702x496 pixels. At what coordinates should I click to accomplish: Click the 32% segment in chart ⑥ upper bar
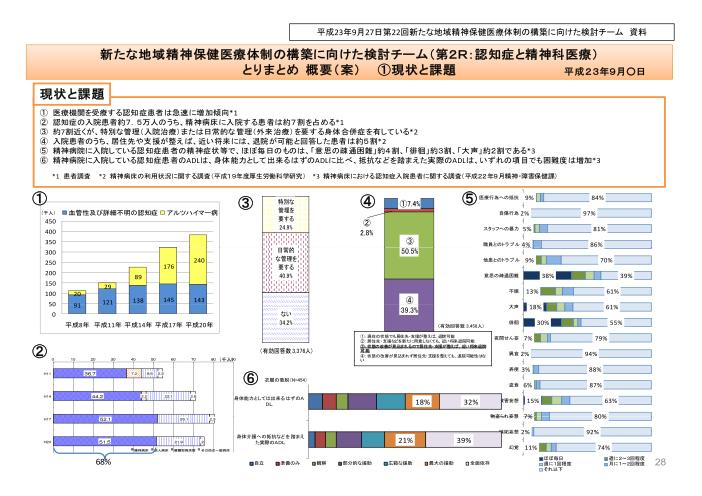click(471, 402)
